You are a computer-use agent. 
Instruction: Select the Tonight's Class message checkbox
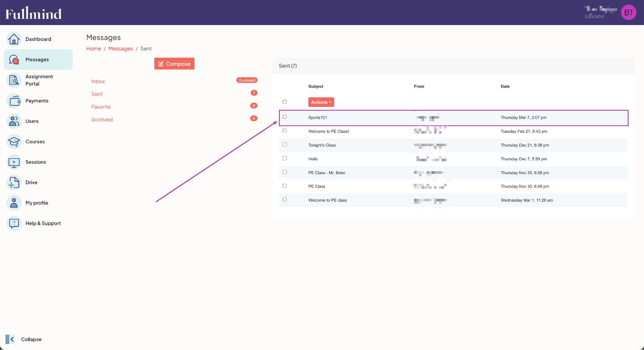point(285,145)
